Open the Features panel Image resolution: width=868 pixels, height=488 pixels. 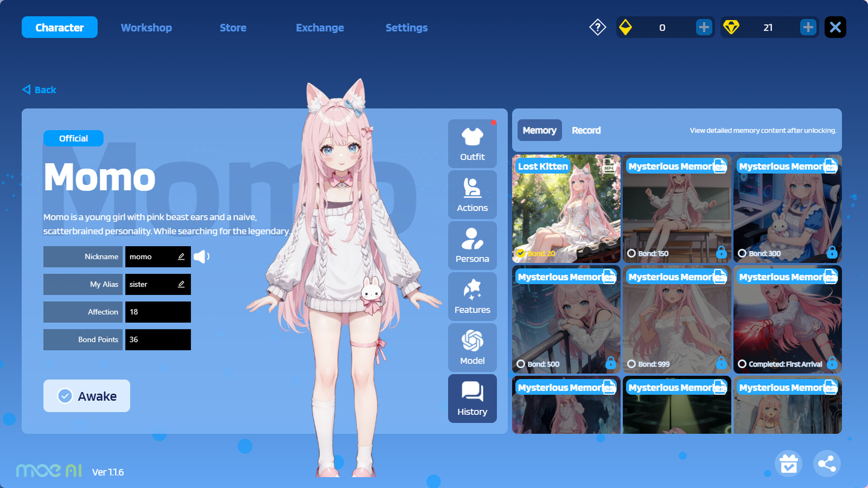(x=472, y=296)
